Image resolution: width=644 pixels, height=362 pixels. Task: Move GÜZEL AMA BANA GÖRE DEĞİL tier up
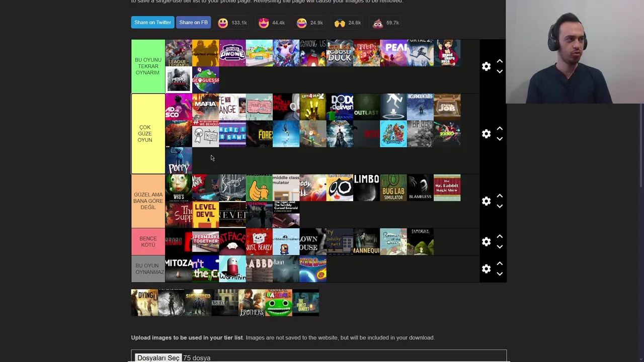tap(500, 196)
